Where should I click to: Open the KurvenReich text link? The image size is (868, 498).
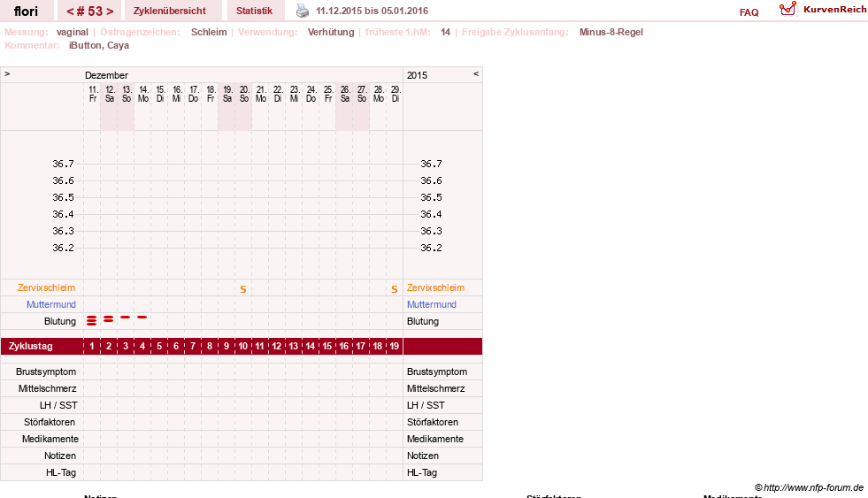[834, 10]
